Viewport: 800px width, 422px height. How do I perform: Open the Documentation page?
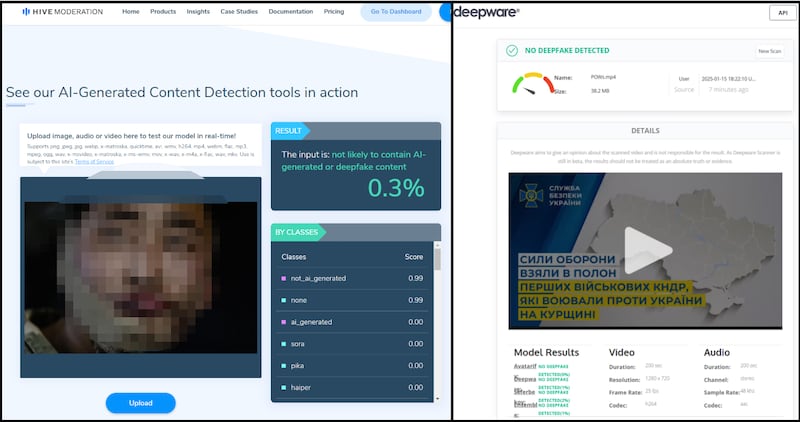[x=291, y=12]
